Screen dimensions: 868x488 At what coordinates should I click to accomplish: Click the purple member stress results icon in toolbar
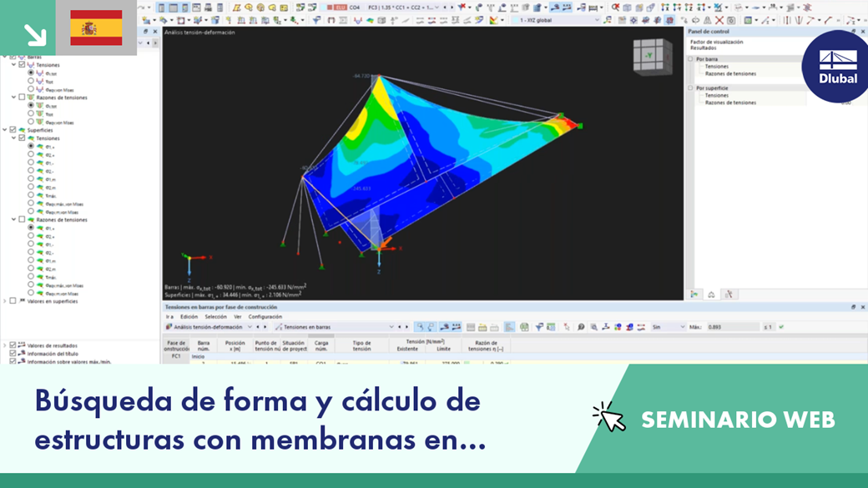(x=357, y=21)
